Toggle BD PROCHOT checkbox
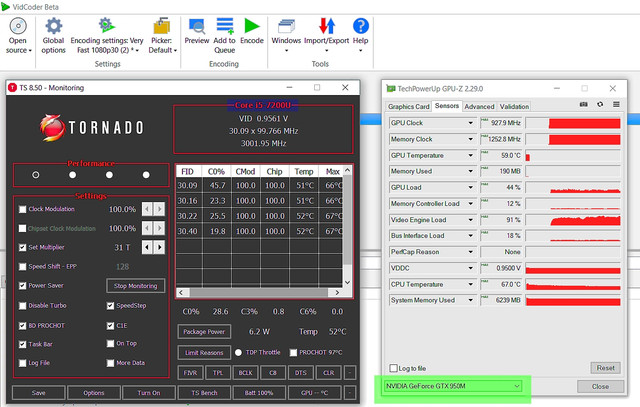640x407 pixels. click(22, 326)
